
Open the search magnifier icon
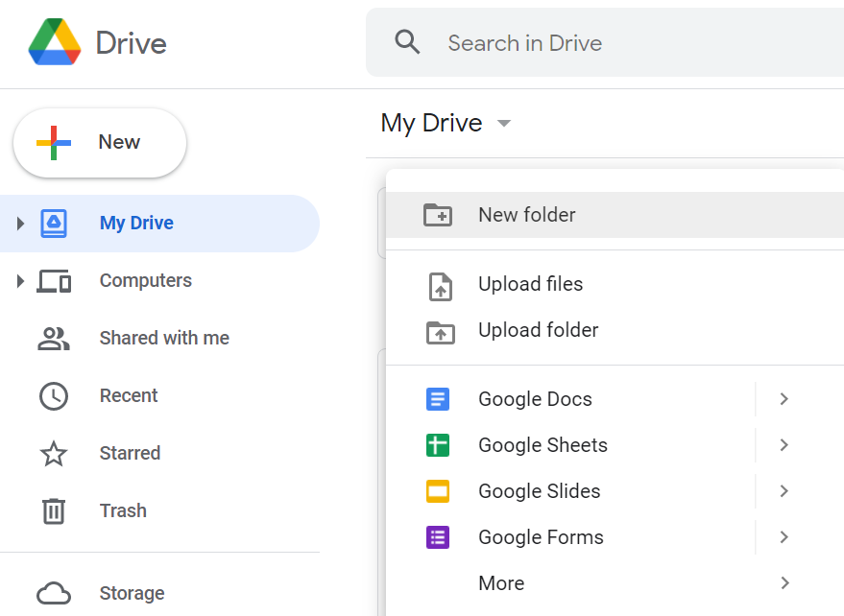point(407,42)
